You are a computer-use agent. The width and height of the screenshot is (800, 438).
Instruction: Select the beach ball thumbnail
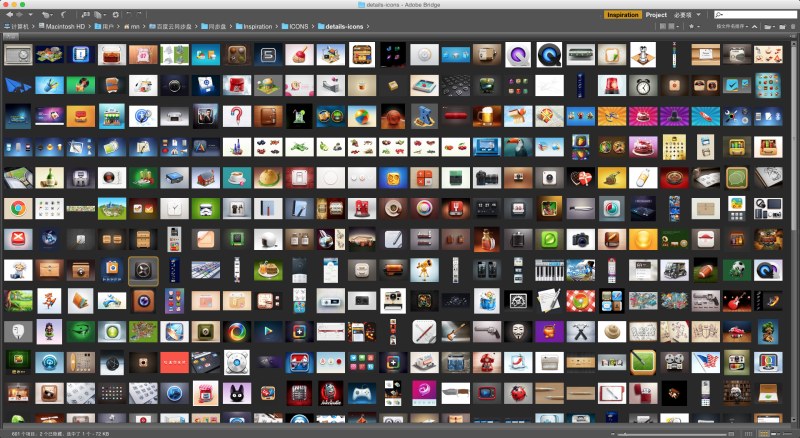click(x=362, y=116)
